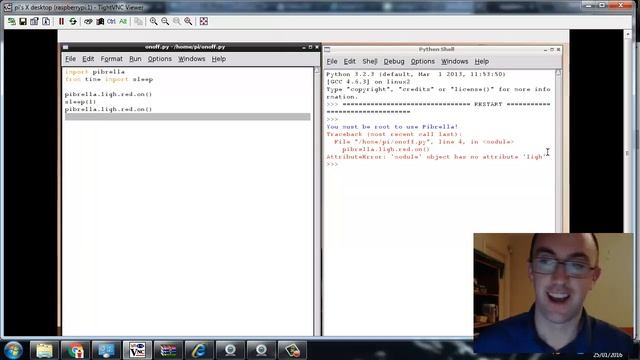640x360 pixels.
Task: Open File menu in onoff.py editor
Action: [x=70, y=59]
